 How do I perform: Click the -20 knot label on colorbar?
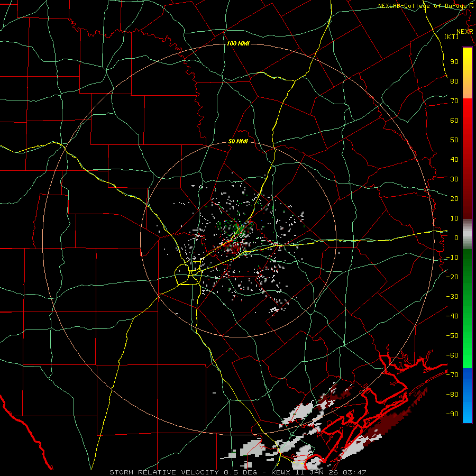click(x=452, y=277)
